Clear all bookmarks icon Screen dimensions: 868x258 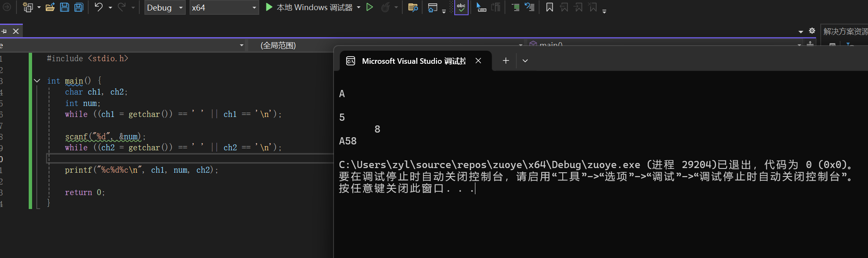[593, 7]
